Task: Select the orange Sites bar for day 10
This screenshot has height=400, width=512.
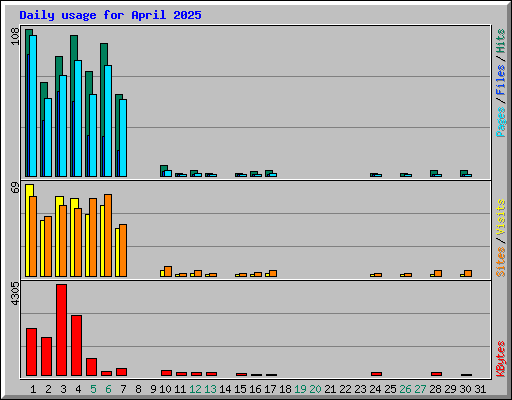Action: click(x=168, y=272)
